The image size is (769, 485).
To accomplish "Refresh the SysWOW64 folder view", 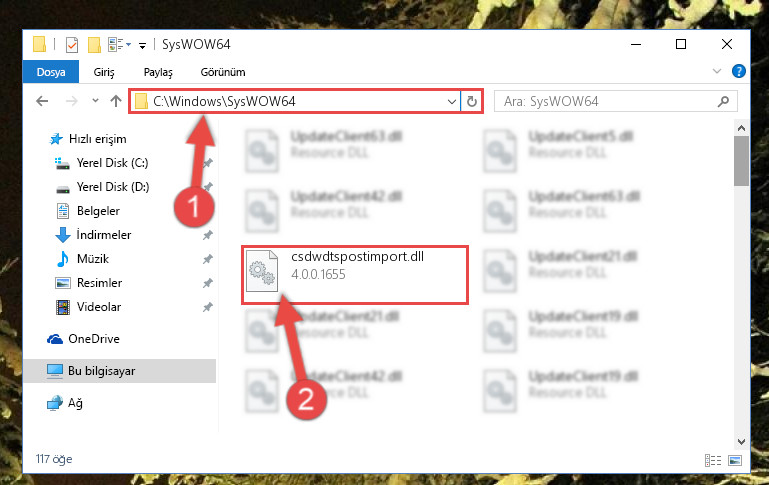I will coord(472,102).
